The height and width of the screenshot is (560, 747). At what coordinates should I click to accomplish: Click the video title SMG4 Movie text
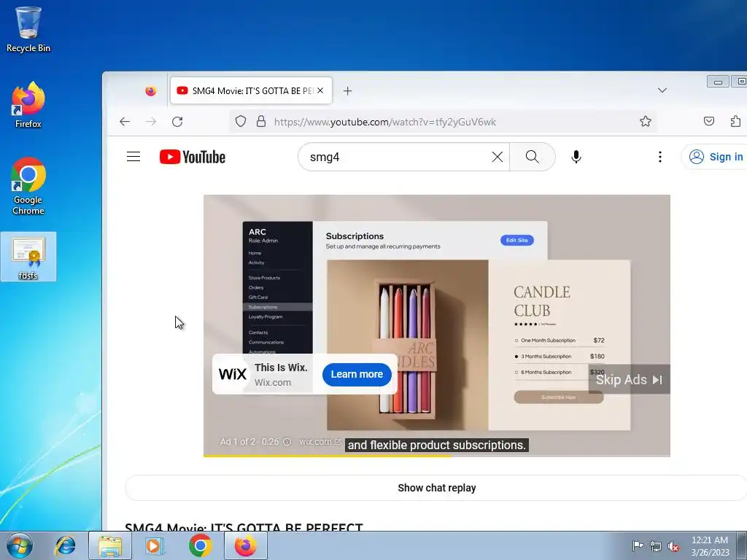click(x=244, y=526)
